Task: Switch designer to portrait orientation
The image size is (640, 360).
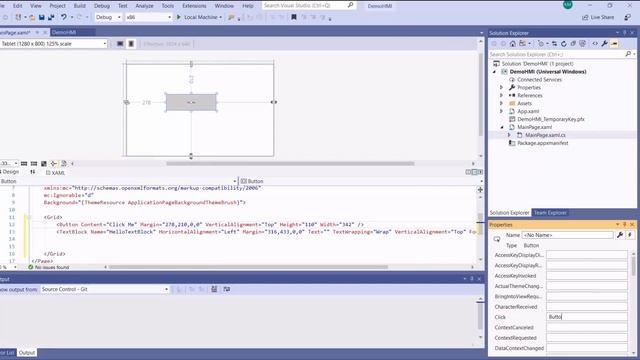Action: 131,44
